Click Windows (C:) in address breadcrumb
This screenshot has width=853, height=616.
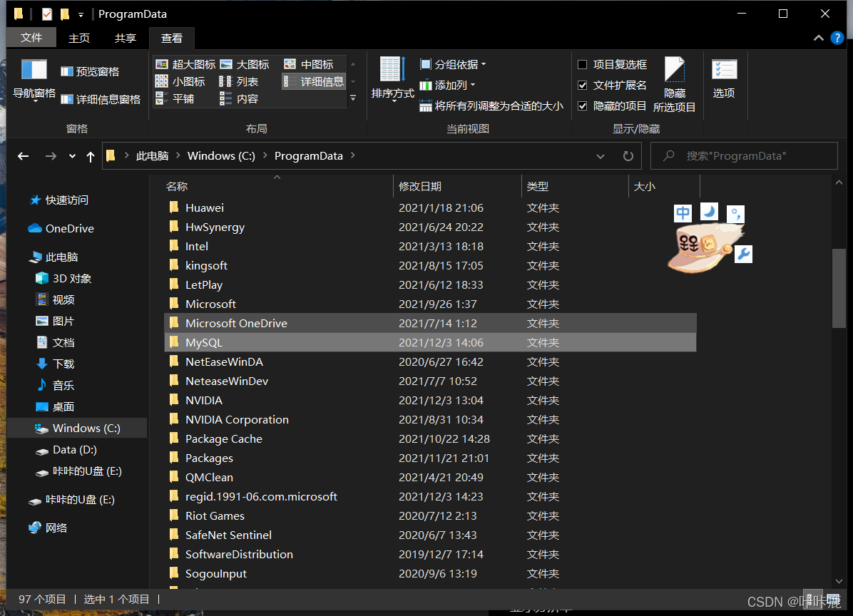pyautogui.click(x=221, y=155)
